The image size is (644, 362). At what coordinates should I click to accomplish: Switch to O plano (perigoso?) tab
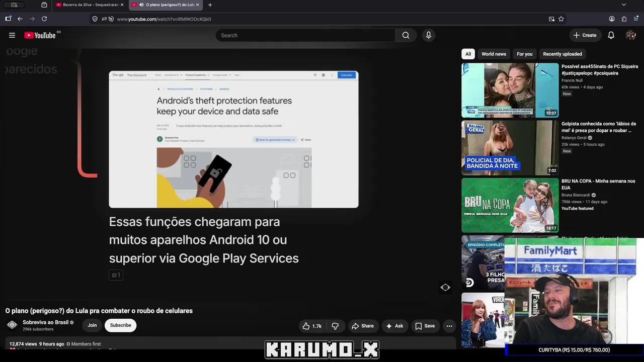pyautogui.click(x=166, y=5)
